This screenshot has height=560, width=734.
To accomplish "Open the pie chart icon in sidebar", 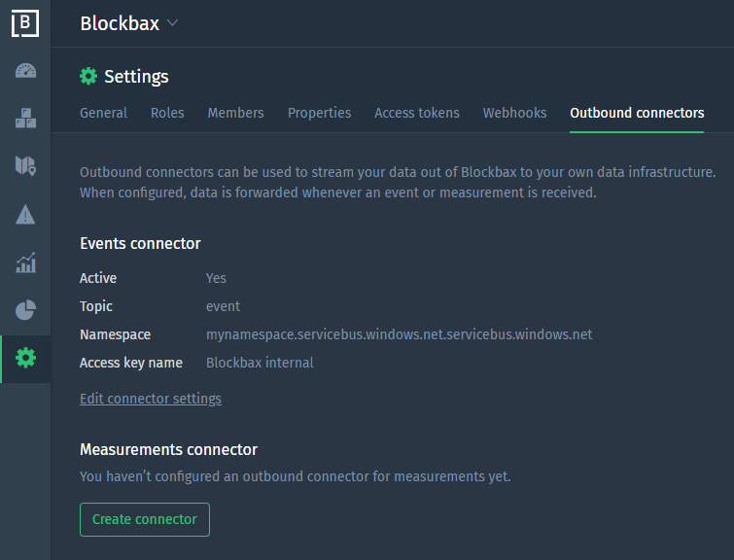I will [x=25, y=310].
